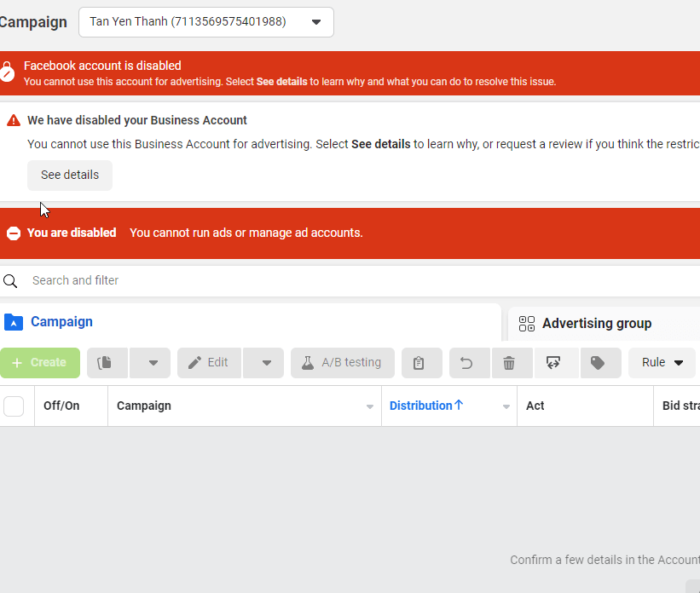Click the magnifying glass search icon
The image size is (700, 593).
point(10,280)
